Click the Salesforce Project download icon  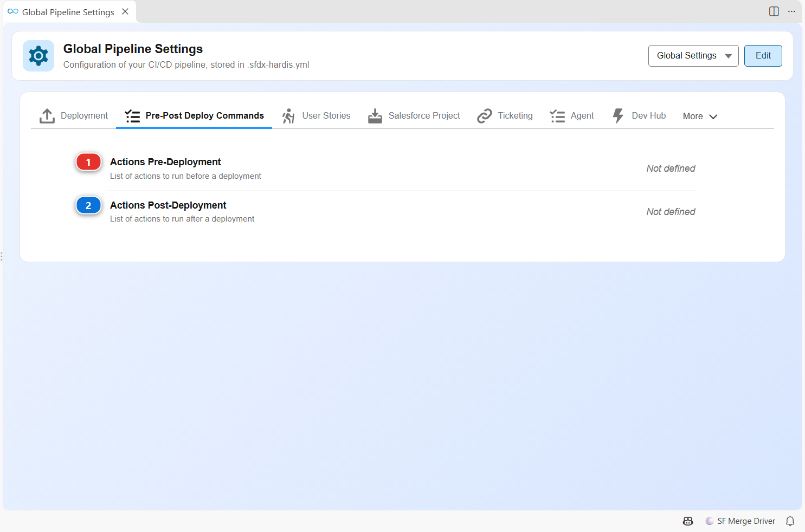tap(375, 116)
